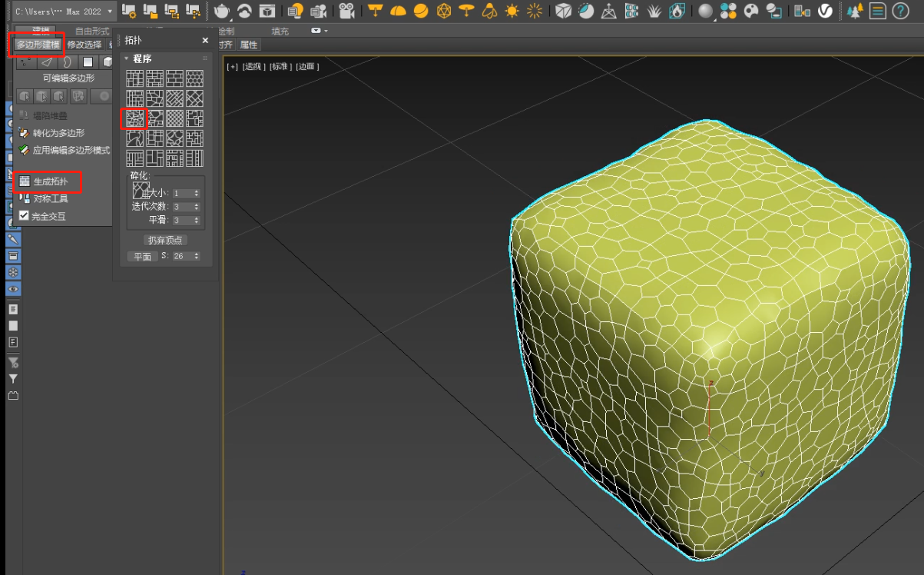The width and height of the screenshot is (924, 575).
Task: Toggle Border sub-object mode icon
Action: coord(68,61)
